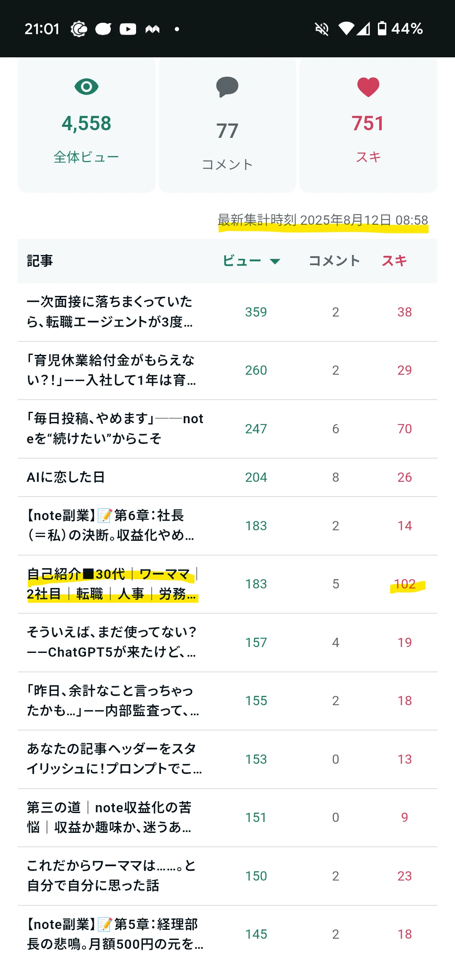Tap the muted sound icon in status bar
This screenshot has height=980, width=455.
pos(321,29)
